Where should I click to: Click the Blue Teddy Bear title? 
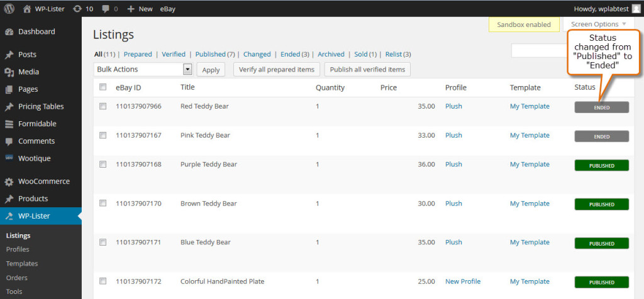point(206,242)
